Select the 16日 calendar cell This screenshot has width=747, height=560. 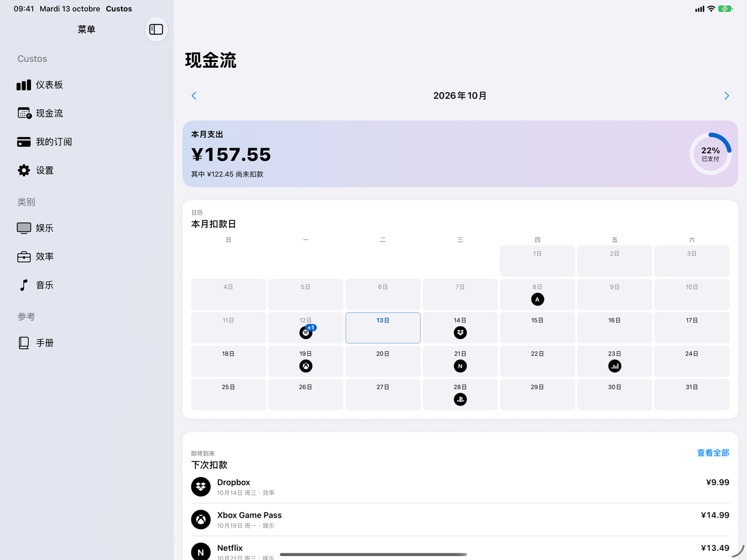click(x=615, y=328)
